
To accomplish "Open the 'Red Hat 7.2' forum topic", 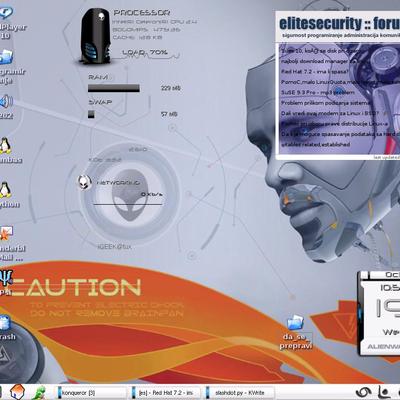I will point(315,72).
